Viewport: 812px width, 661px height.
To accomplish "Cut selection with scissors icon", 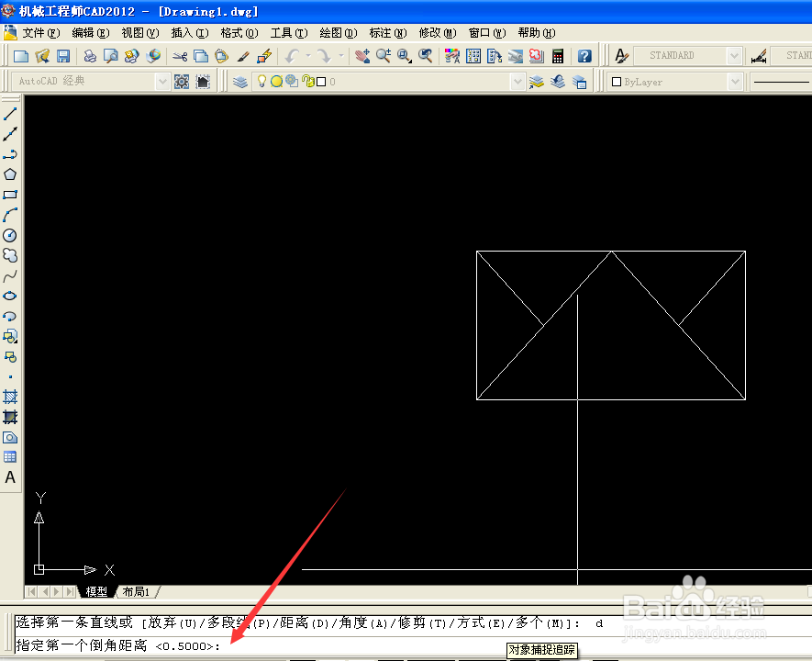I will click(180, 56).
